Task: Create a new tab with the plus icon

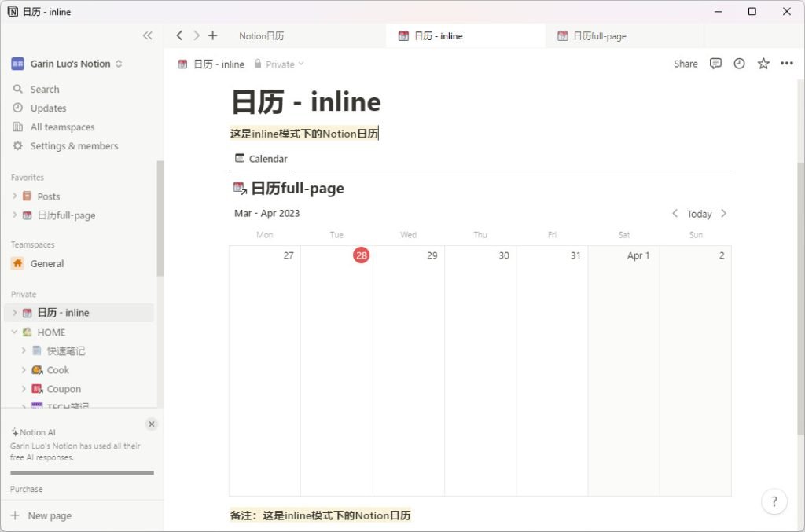Action: (212, 35)
